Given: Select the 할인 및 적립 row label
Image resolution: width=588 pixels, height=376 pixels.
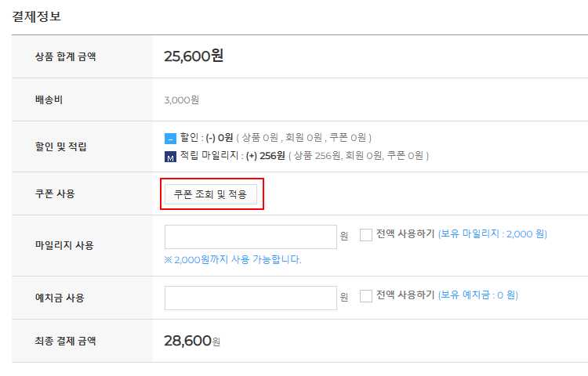Looking at the screenshot, I should coord(60,146).
